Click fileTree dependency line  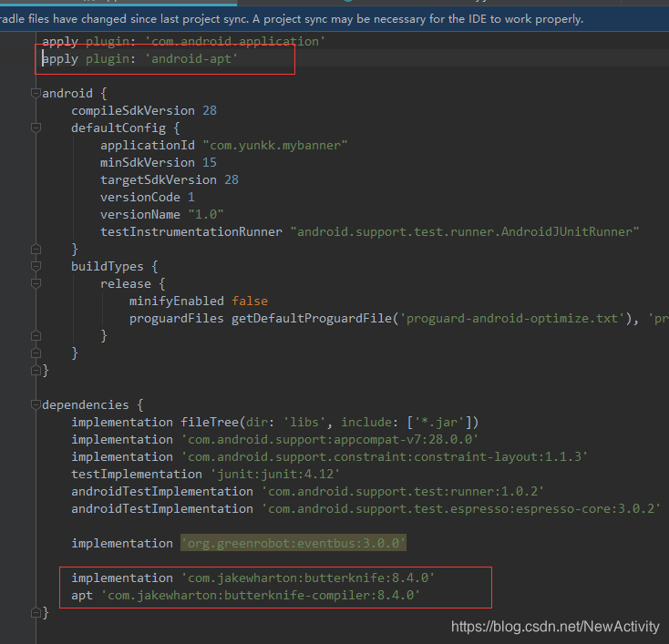274,423
